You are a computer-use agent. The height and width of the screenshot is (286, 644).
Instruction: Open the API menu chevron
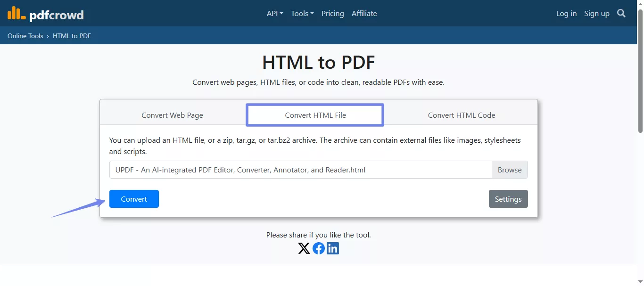(x=282, y=13)
